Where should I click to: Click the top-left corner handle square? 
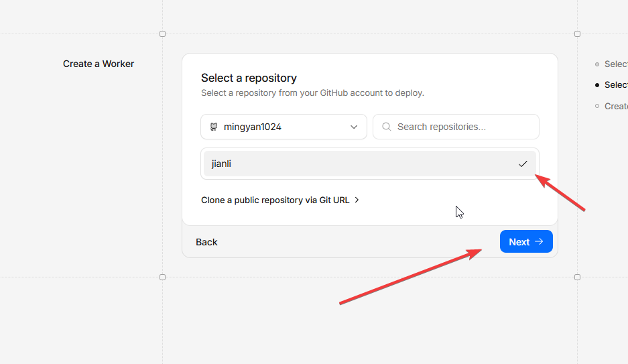pyautogui.click(x=162, y=34)
